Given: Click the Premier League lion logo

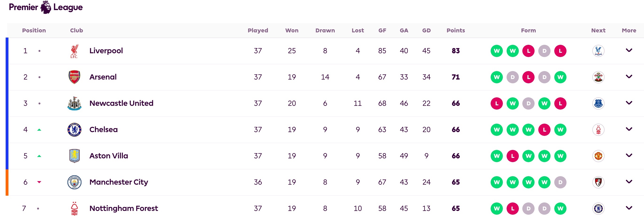Looking at the screenshot, I should coord(46,7).
